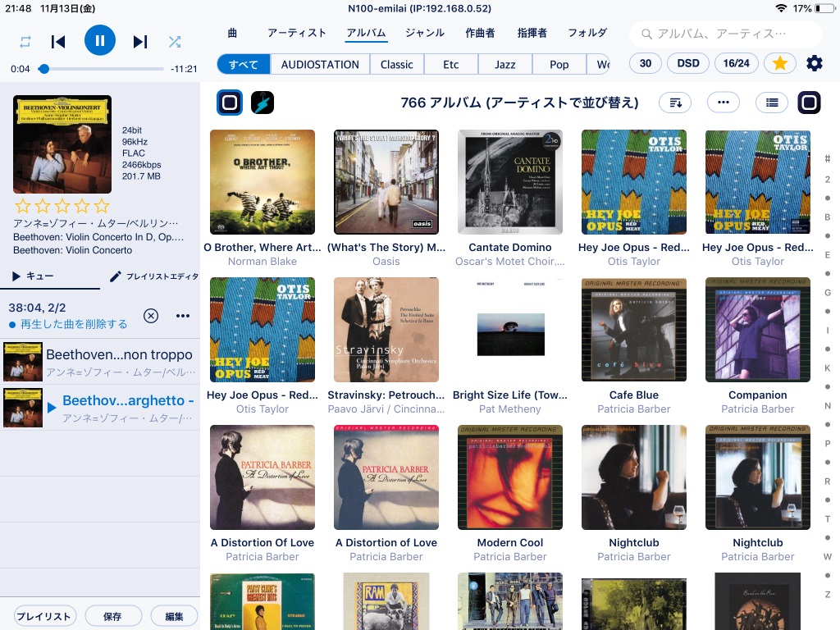The image size is (840, 630).
Task: Open the Bright Size Life album
Action: 510,330
